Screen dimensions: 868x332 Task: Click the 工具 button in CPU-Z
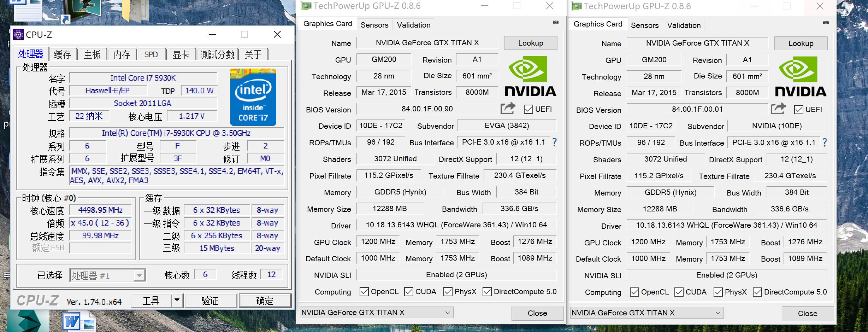click(x=151, y=301)
